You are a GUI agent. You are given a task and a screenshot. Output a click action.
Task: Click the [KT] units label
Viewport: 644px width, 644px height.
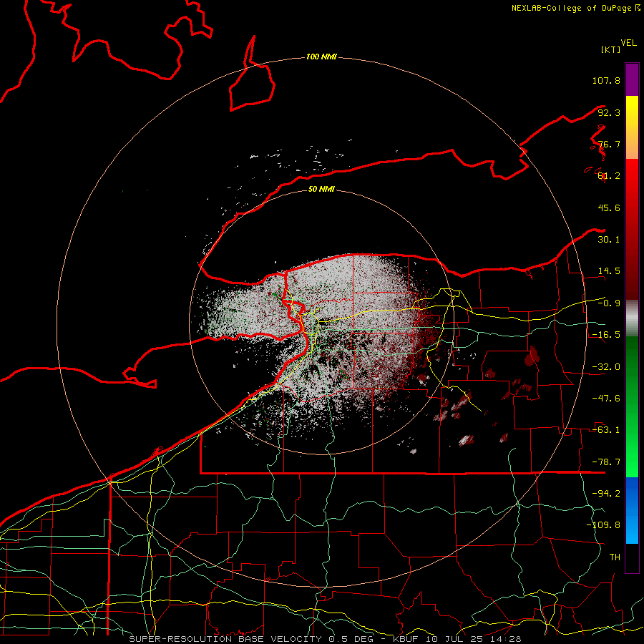click(x=611, y=49)
